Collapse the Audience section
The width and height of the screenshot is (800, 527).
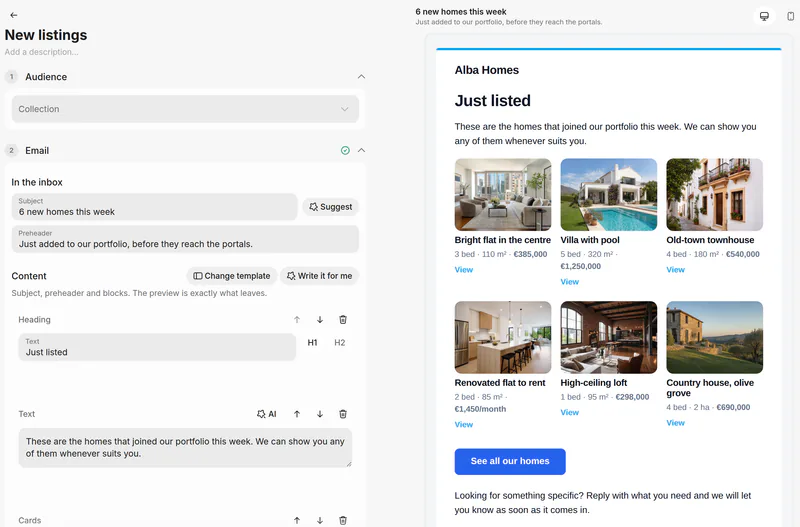coord(361,77)
